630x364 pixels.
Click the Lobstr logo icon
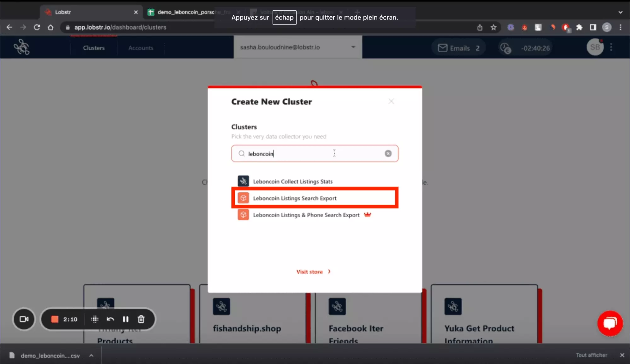[x=21, y=48]
